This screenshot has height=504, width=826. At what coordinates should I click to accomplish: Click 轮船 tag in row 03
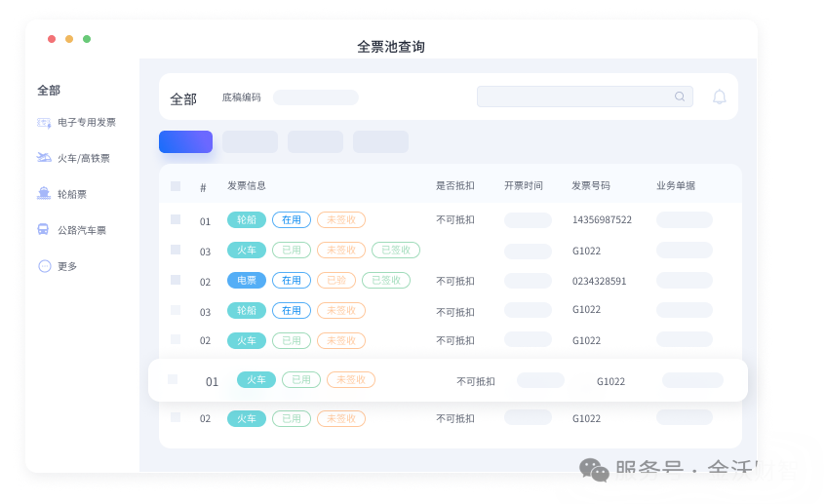coord(247,310)
